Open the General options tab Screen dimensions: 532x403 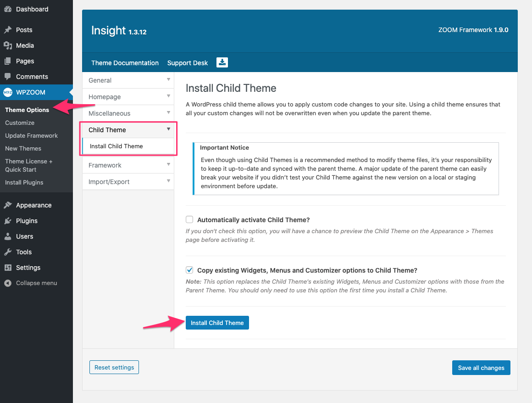click(128, 80)
